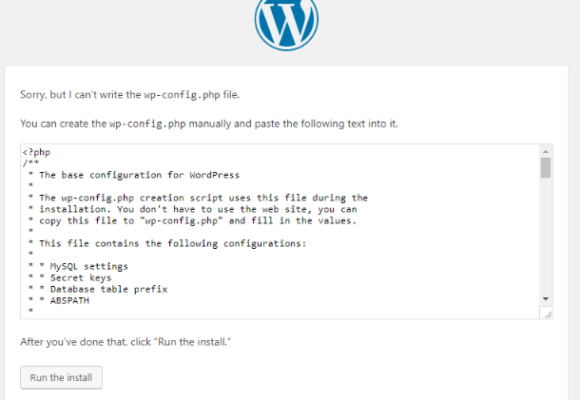Viewport: 580px width, 400px height.
Task: Click the textarea scrollbar down arrow
Action: (546, 299)
